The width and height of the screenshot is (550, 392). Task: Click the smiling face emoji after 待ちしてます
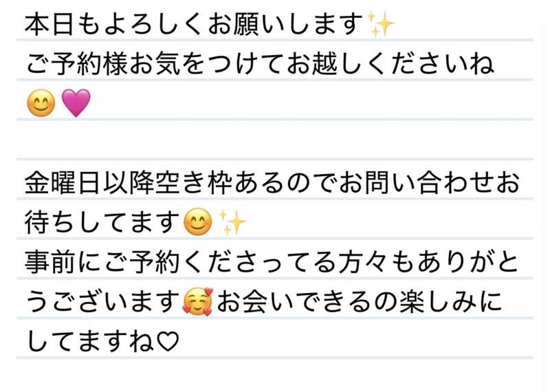coord(198,222)
